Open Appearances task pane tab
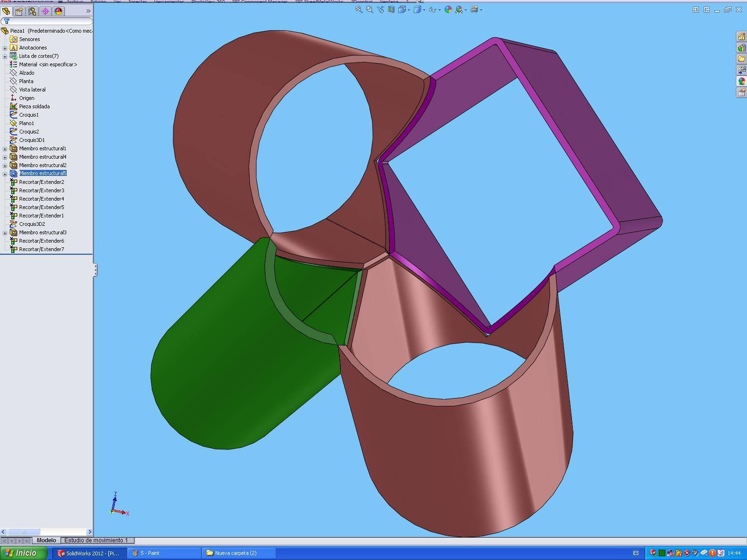The width and height of the screenshot is (747, 560). pos(741,81)
